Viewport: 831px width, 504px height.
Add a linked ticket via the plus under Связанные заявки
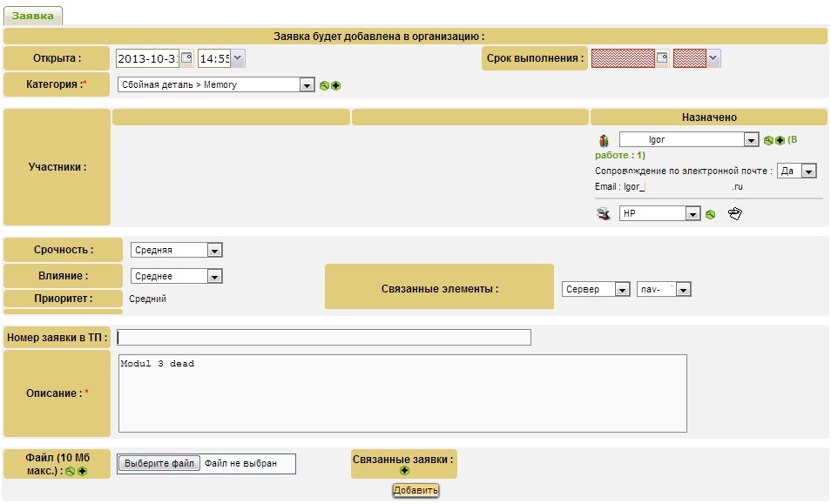tap(404, 470)
